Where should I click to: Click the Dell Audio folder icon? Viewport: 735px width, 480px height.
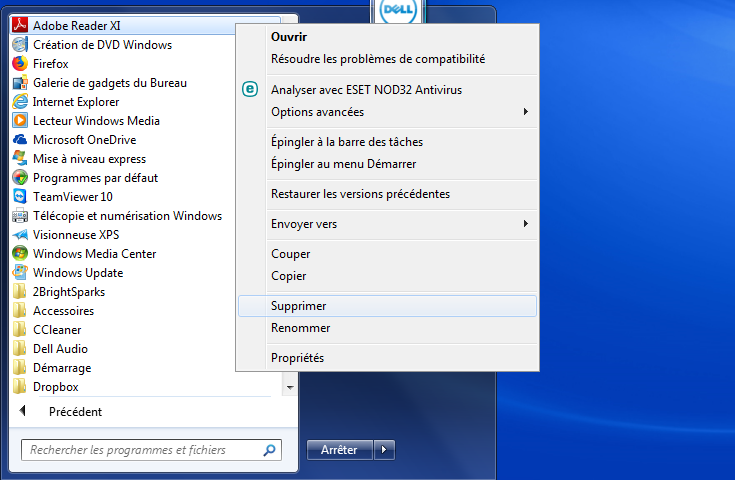coord(20,348)
